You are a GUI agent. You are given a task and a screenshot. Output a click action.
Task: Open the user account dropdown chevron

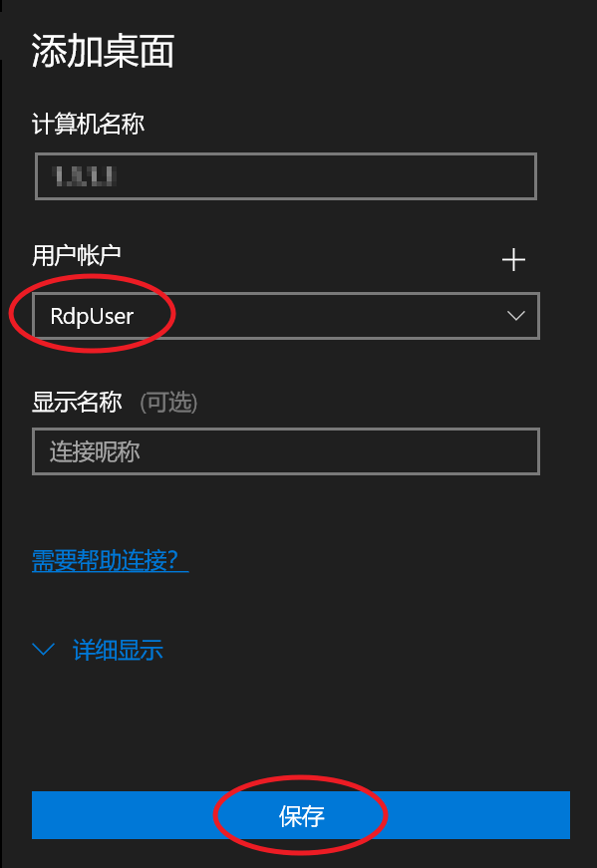(x=515, y=316)
